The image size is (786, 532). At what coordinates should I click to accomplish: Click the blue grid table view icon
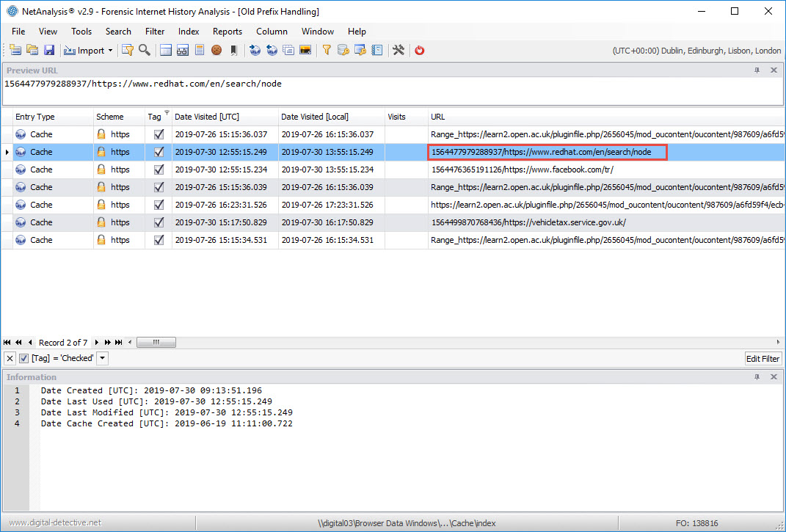pyautogui.click(x=166, y=50)
